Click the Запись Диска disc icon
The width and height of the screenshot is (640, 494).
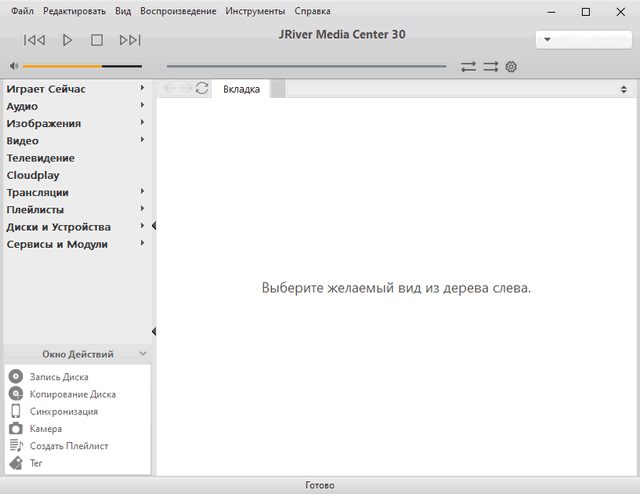click(16, 377)
